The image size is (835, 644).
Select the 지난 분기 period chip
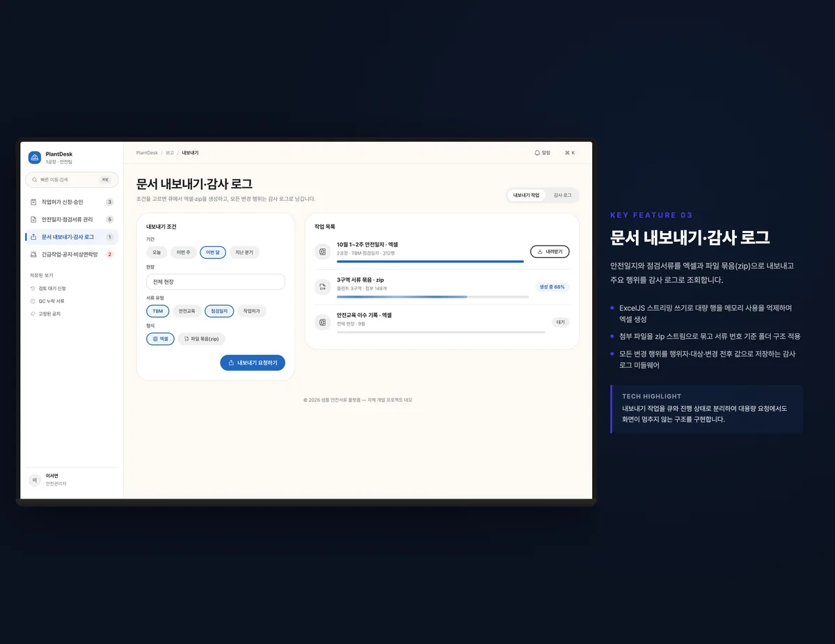[x=244, y=252]
